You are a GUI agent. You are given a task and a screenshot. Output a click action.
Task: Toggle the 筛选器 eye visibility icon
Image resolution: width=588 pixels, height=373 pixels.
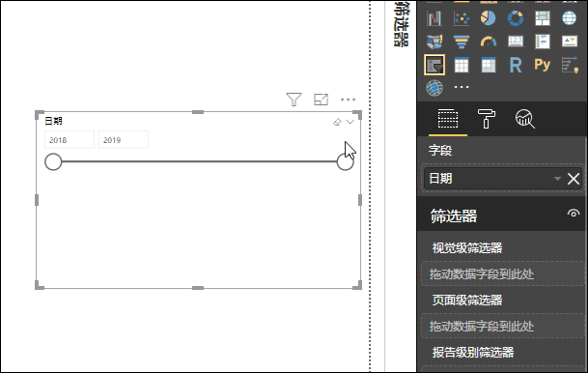(x=573, y=214)
